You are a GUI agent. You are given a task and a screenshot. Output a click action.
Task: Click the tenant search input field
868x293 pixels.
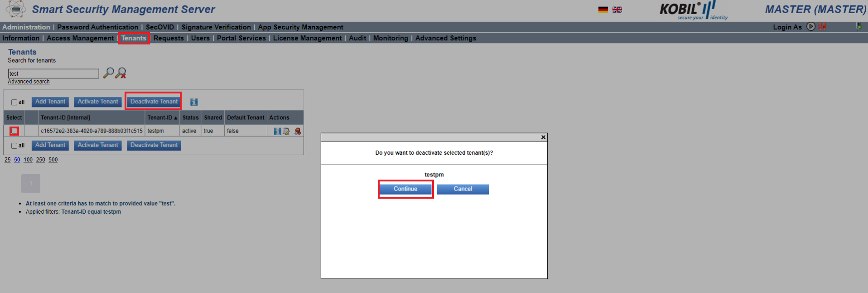click(x=53, y=73)
